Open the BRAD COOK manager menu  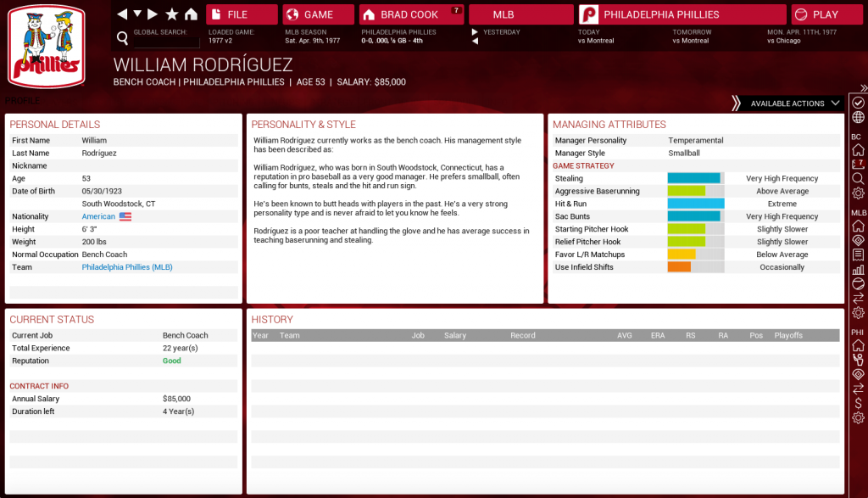[411, 14]
